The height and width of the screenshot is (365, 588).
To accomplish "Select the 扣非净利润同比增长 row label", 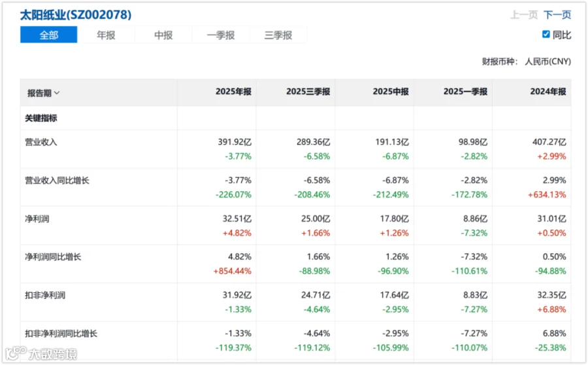I will click(x=61, y=334).
